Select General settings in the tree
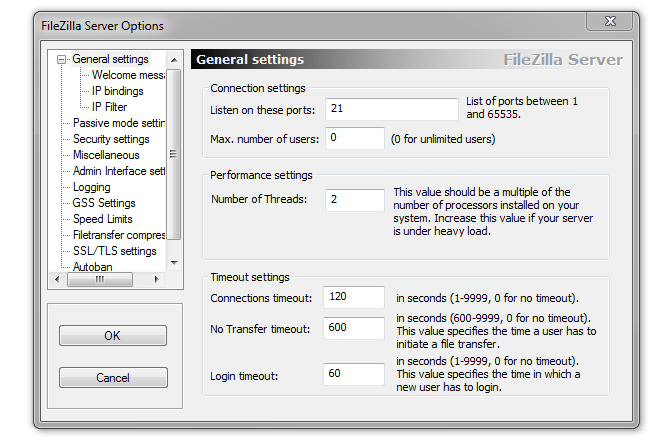Viewport: 664px width, 441px height. (x=110, y=59)
